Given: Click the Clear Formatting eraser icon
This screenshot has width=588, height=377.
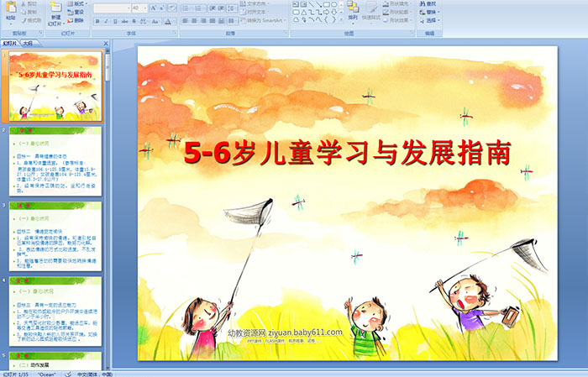Looking at the screenshot, I should (172, 8).
